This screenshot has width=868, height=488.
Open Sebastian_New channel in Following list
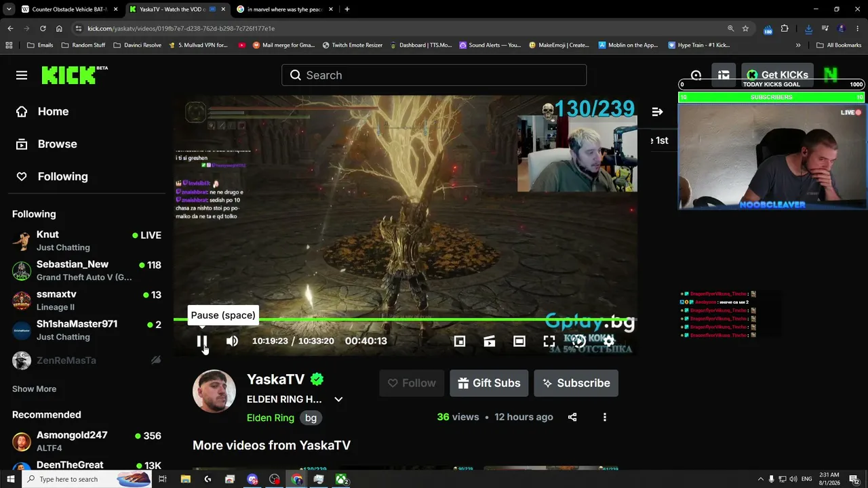(87, 270)
